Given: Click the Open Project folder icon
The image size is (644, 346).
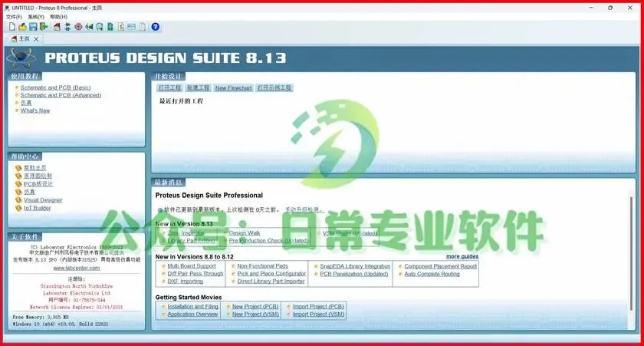Looking at the screenshot, I should [22, 27].
